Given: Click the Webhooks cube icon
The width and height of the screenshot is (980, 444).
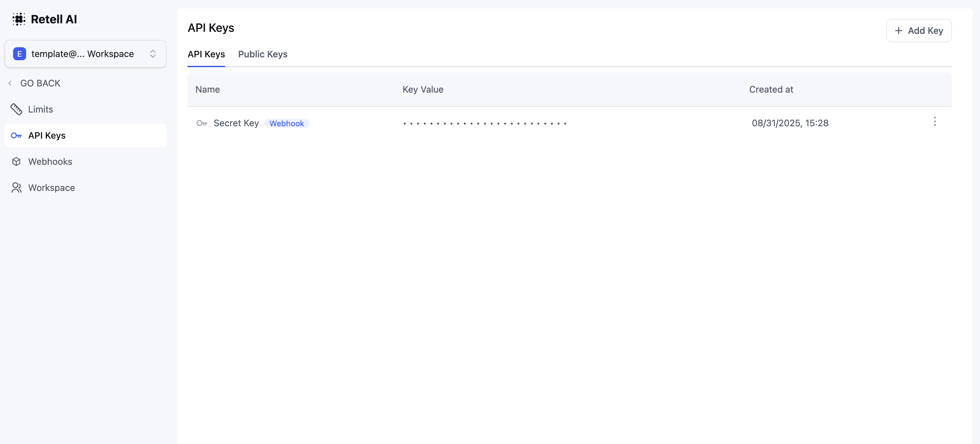Looking at the screenshot, I should click(16, 161).
